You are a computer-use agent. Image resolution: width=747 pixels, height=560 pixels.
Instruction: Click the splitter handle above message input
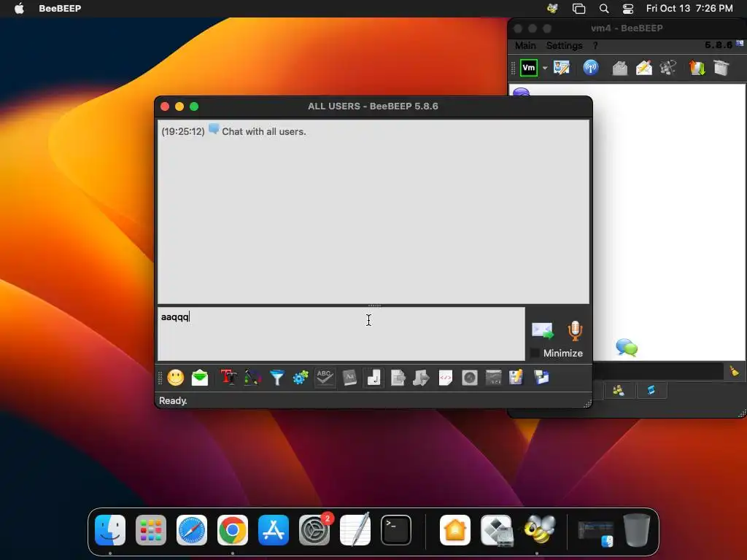374,306
